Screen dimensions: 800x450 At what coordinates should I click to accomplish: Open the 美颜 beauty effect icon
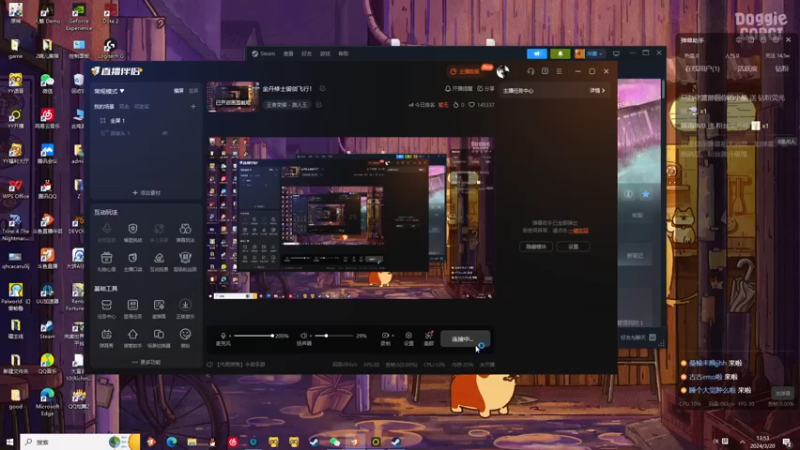click(429, 336)
